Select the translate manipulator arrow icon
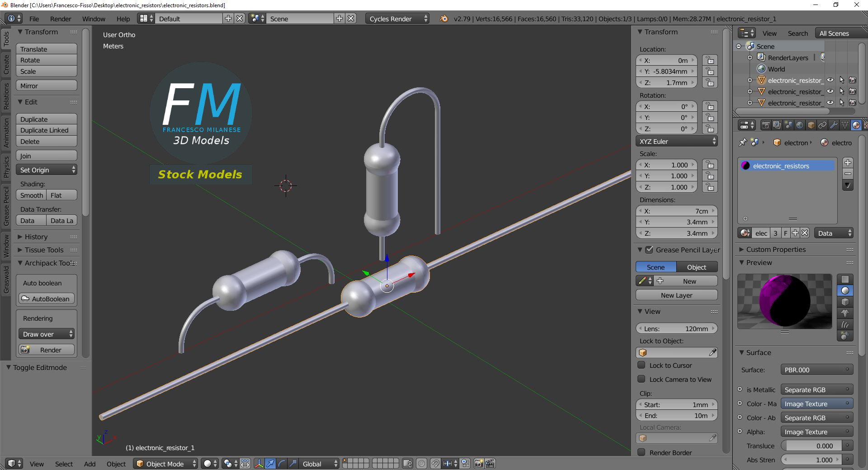The width and height of the screenshot is (868, 470). coord(270,464)
